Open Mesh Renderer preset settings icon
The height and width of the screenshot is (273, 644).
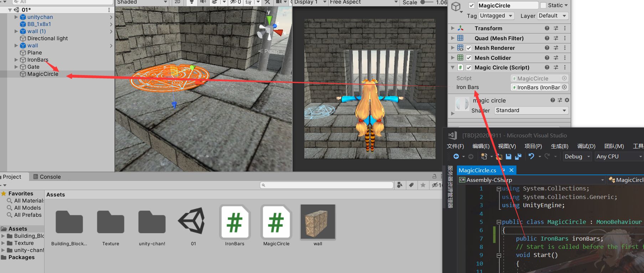(x=556, y=48)
